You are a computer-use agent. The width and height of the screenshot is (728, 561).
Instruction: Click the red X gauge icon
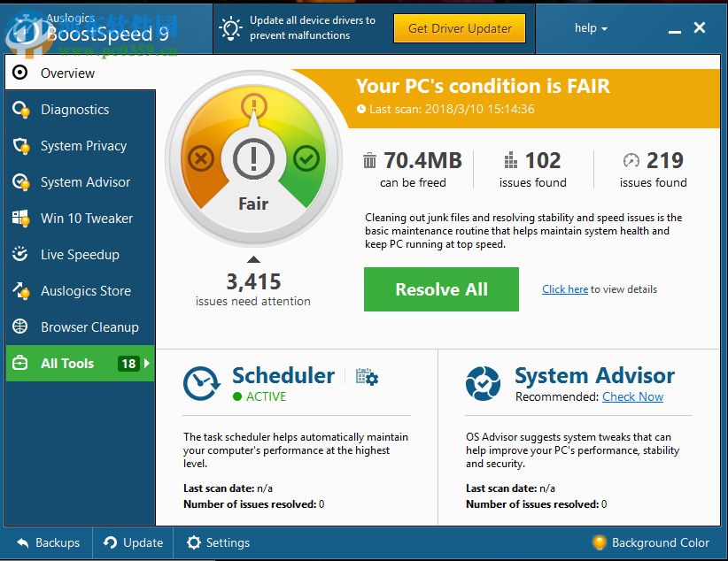click(x=201, y=158)
